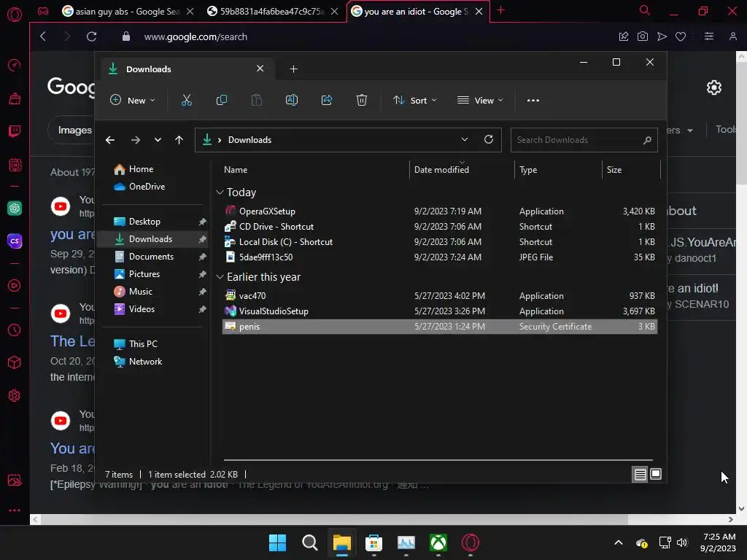Close the Downloads Explorer tab
The width and height of the screenshot is (747, 560).
(x=260, y=69)
